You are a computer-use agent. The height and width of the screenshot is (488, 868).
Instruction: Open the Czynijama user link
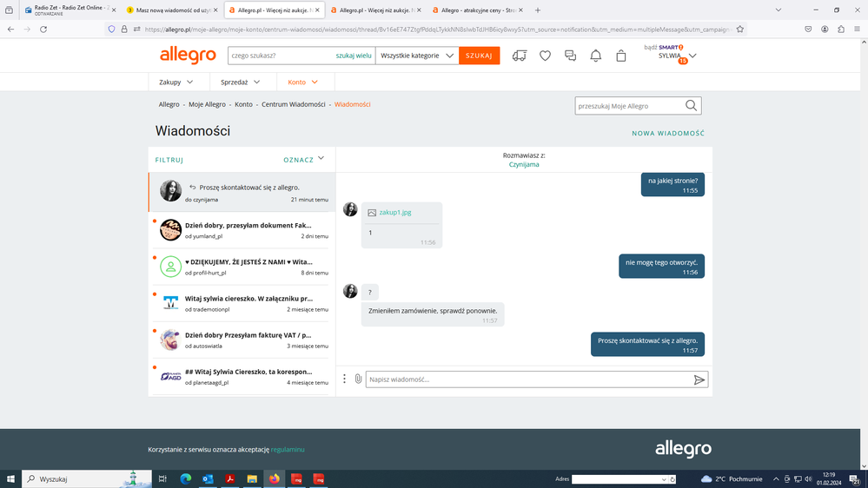tap(524, 164)
